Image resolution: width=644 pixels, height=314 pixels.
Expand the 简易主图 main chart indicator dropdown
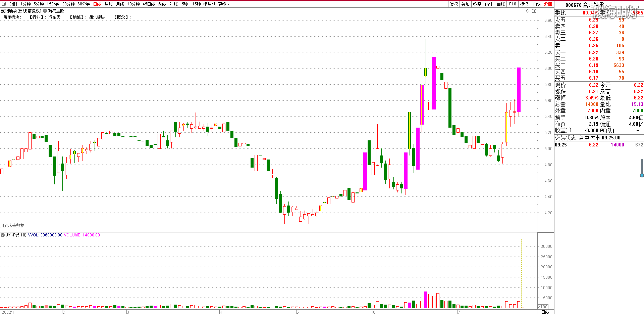click(45, 11)
